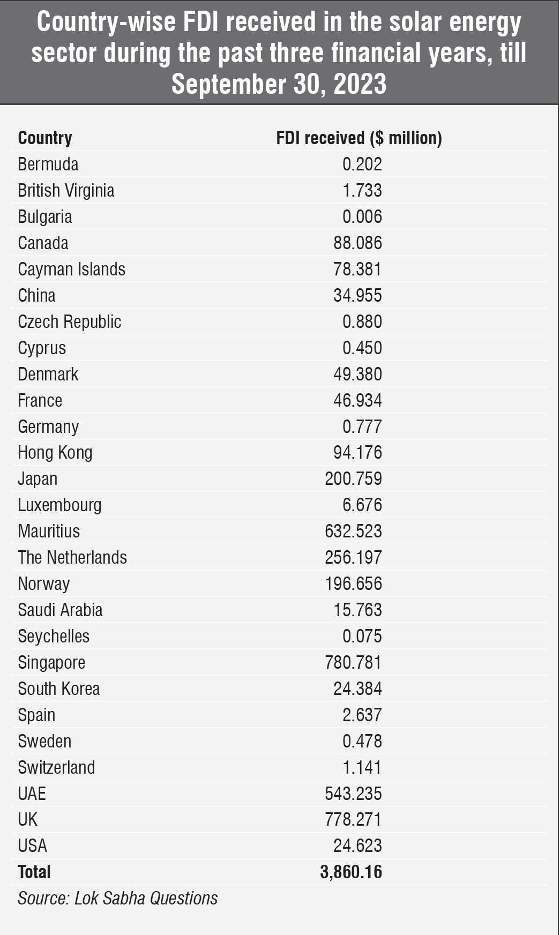560x935 pixels.
Task: Click the Norway value 196.656
Action: point(353,584)
